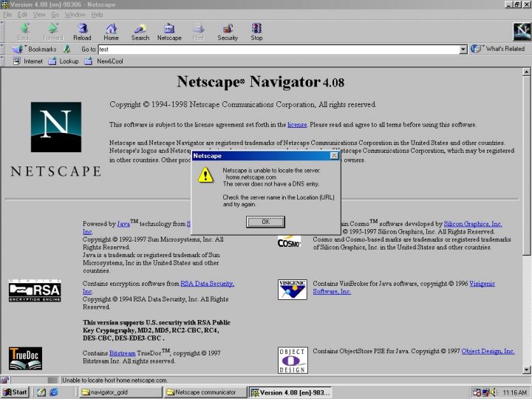Click the vertical scrollbar thumb
The width and height of the screenshot is (532, 399).
pyautogui.click(x=526, y=166)
